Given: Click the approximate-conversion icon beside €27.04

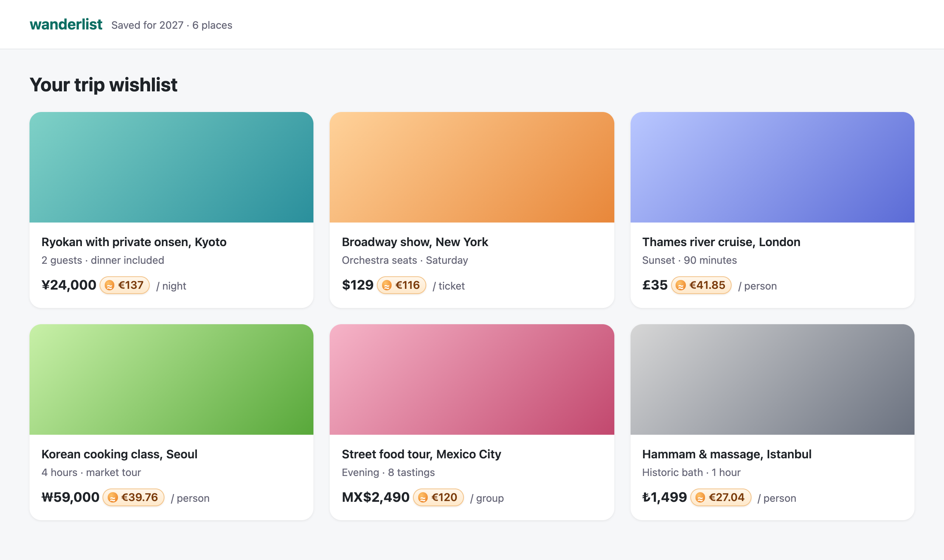Looking at the screenshot, I should pyautogui.click(x=700, y=498).
